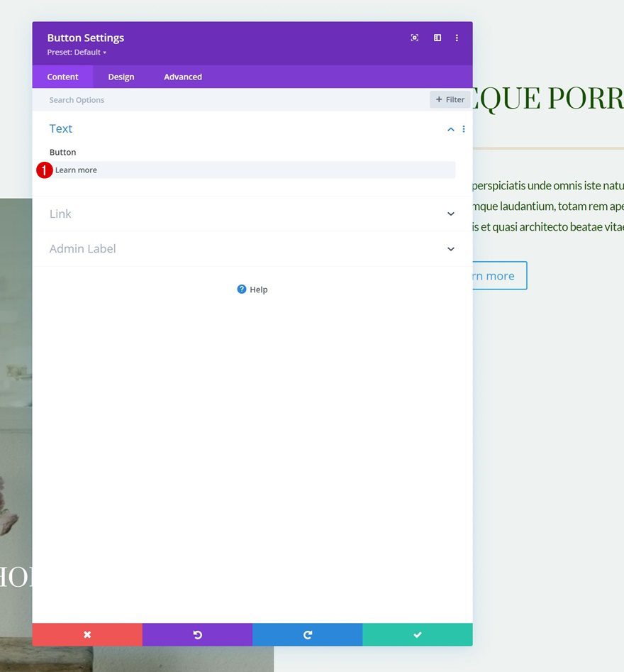Undo the last change
This screenshot has width=624, height=672.
point(197,634)
